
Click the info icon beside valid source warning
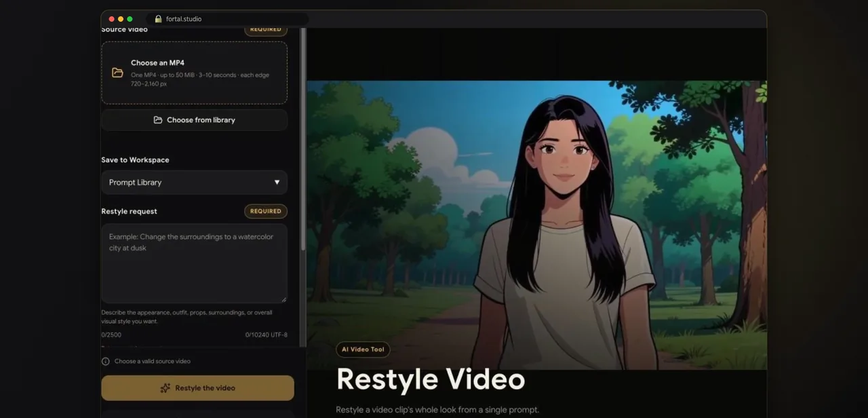coord(105,362)
